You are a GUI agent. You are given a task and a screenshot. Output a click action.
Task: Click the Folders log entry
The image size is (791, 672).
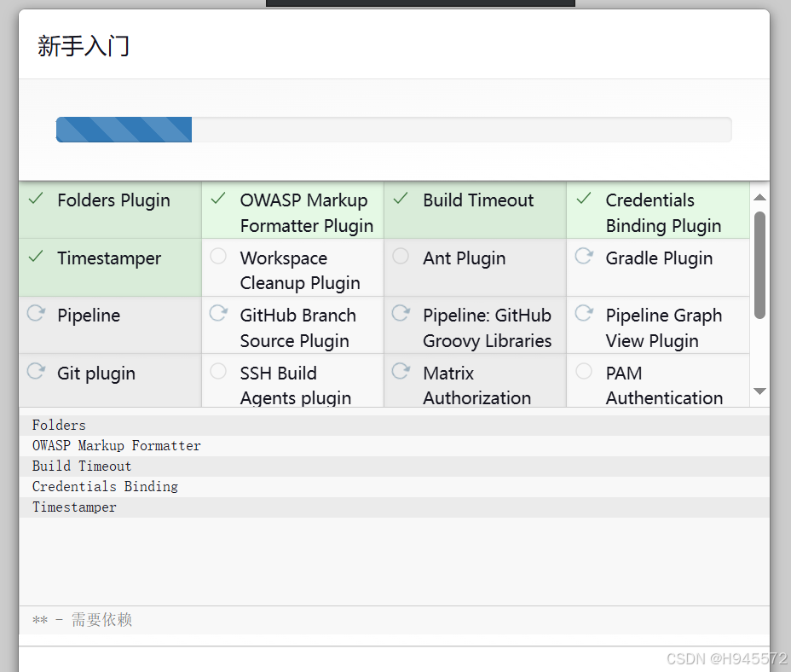[x=394, y=425]
